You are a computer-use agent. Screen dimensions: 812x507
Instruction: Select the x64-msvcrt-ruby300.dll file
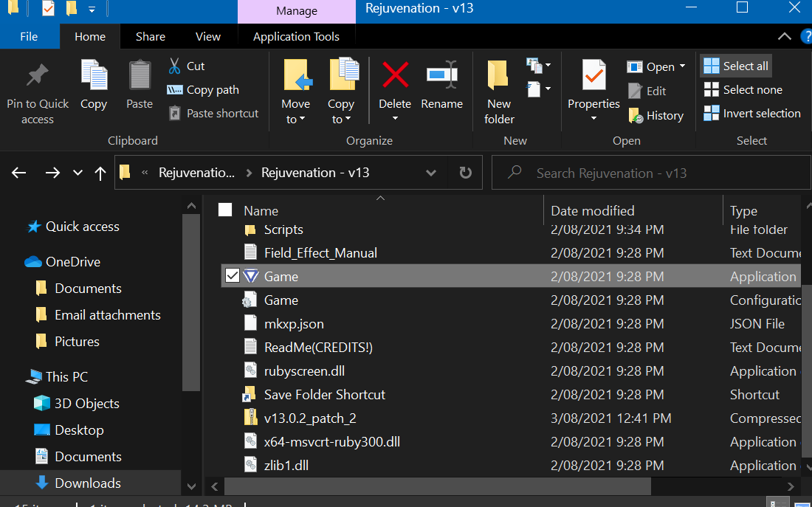click(331, 442)
